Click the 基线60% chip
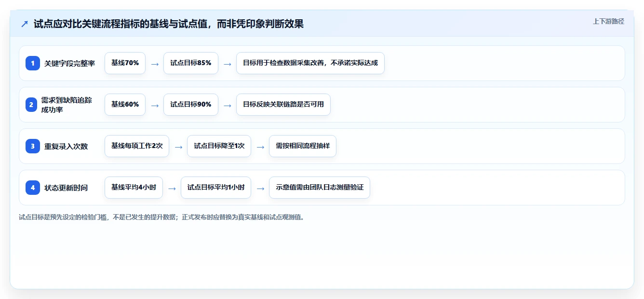644x299 pixels. [x=125, y=105]
